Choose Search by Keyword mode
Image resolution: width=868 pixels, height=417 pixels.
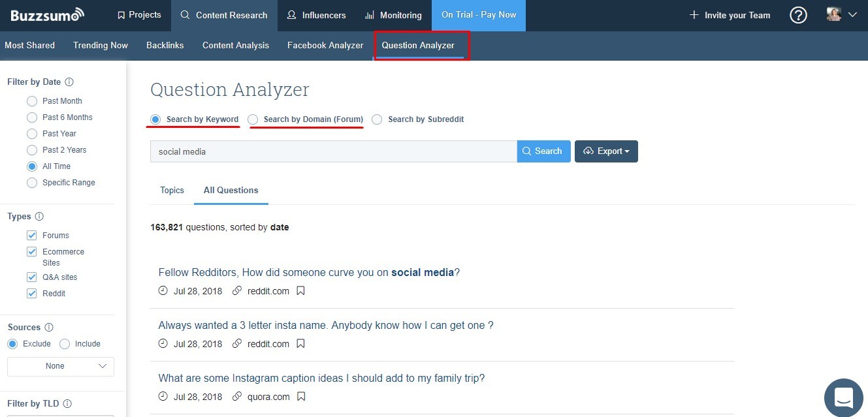tap(155, 119)
